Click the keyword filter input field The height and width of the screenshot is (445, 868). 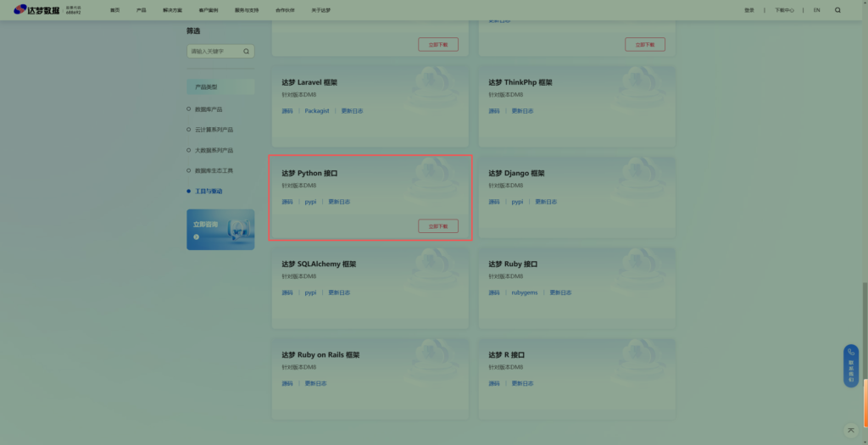tap(215, 52)
